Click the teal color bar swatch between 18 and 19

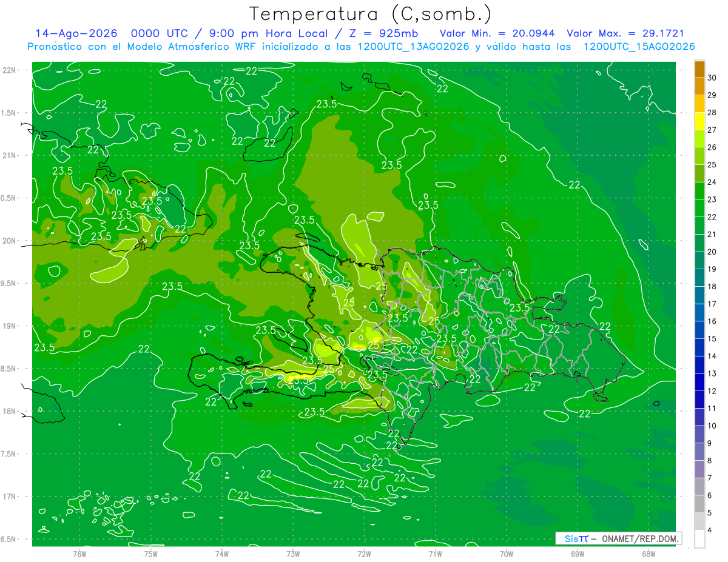[x=699, y=278]
